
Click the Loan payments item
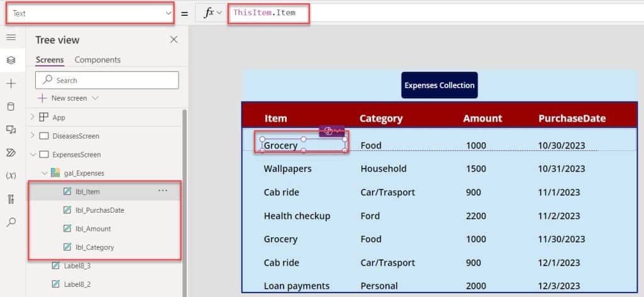click(x=297, y=286)
